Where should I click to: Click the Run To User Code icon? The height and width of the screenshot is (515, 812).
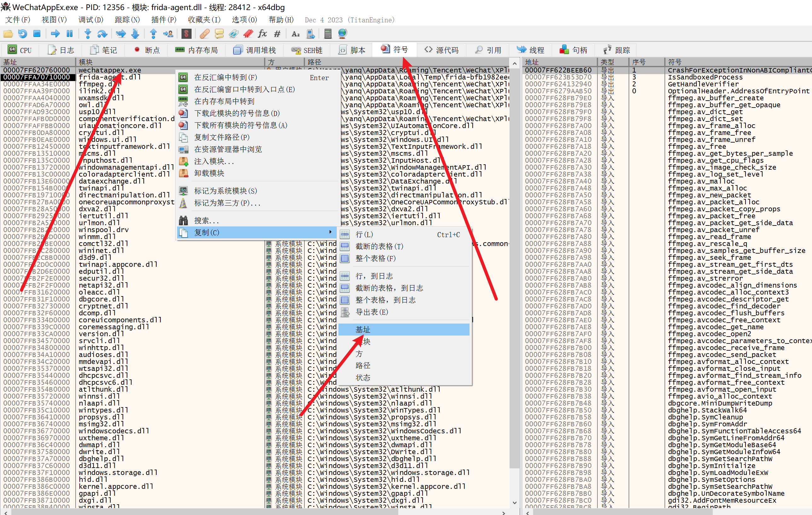pyautogui.click(x=168, y=33)
